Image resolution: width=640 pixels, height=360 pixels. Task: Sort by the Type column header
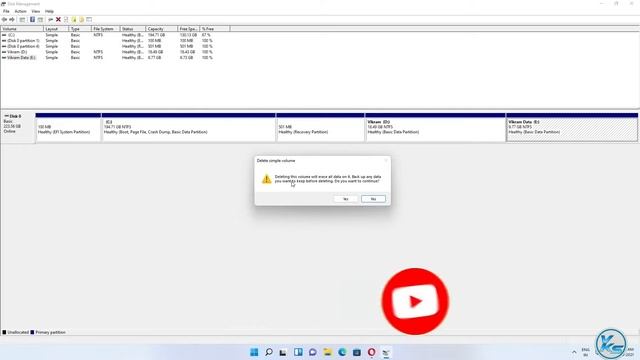tap(80, 29)
